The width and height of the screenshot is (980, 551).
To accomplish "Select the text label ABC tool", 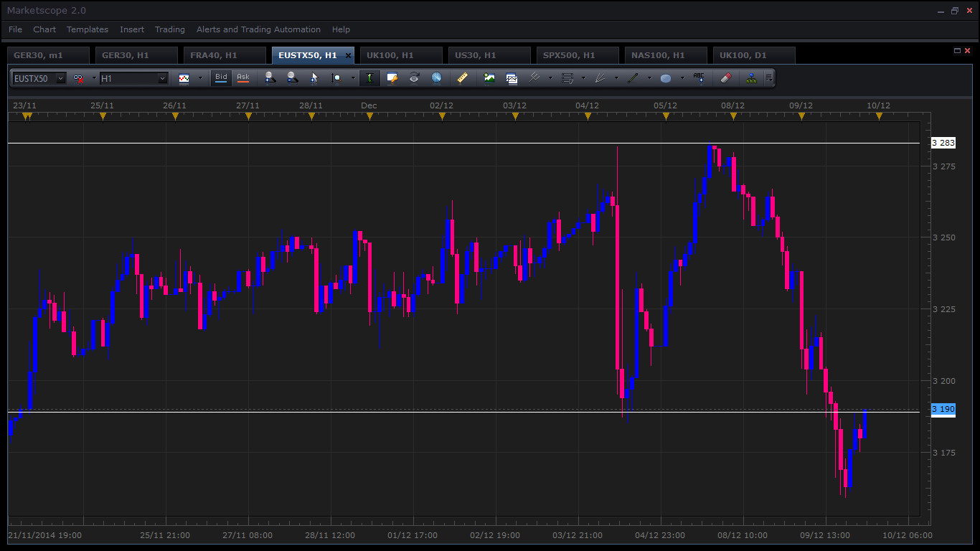I will pyautogui.click(x=699, y=77).
